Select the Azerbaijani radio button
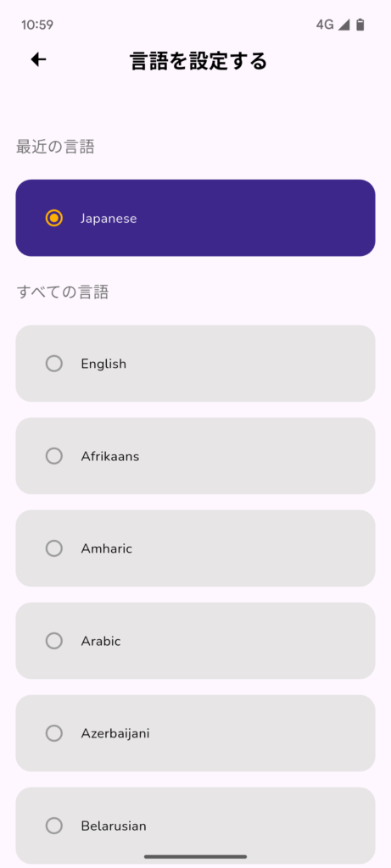Image resolution: width=391 pixels, height=868 pixels. tap(53, 733)
